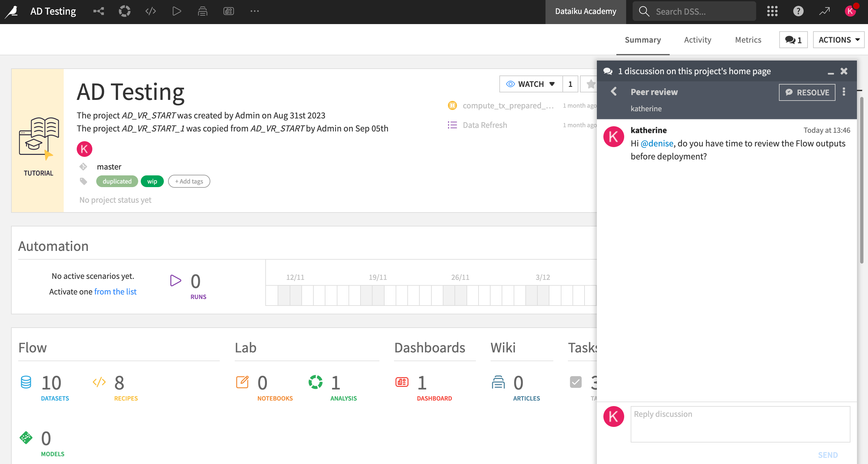Click the Dataiku bird logo
868x464 pixels.
[x=11, y=11]
